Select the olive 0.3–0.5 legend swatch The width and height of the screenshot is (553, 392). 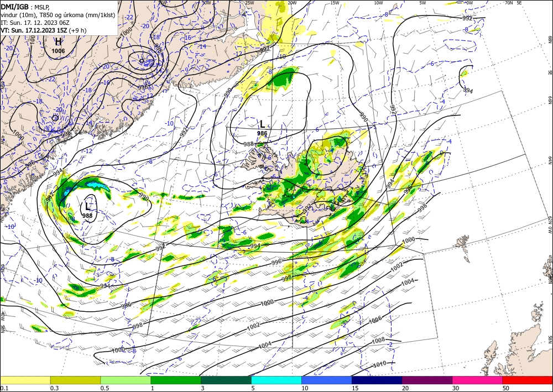click(x=75, y=380)
